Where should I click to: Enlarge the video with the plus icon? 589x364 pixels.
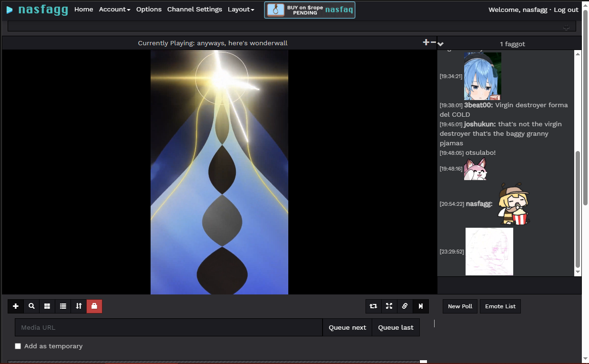coord(426,42)
